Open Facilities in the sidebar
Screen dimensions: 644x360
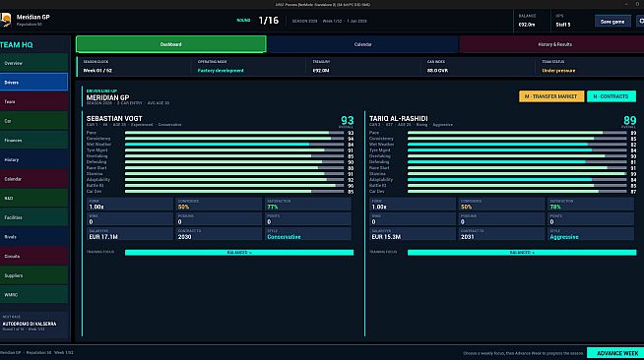pos(34,217)
